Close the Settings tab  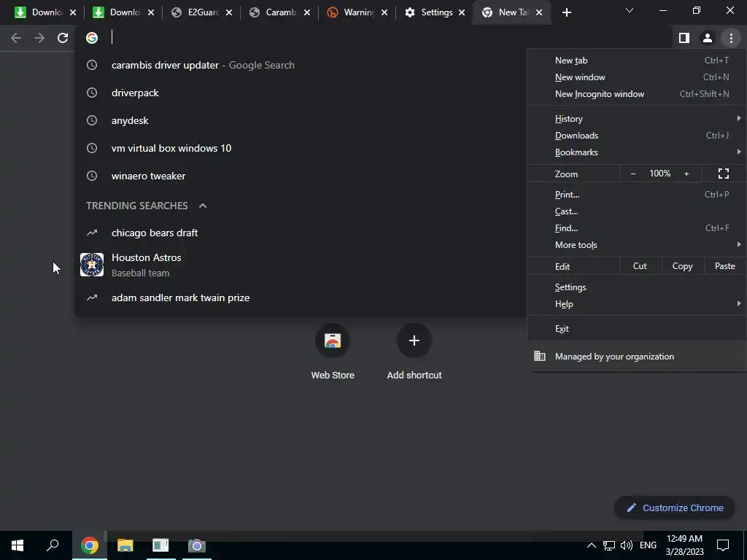(x=462, y=13)
